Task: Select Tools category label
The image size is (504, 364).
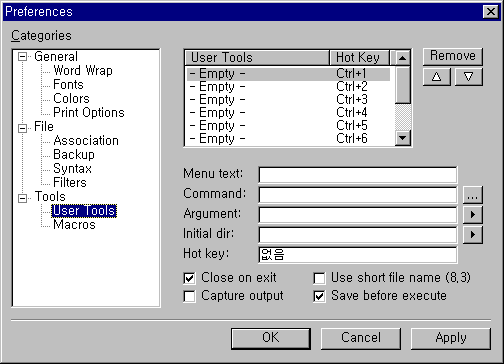Action: (x=50, y=197)
